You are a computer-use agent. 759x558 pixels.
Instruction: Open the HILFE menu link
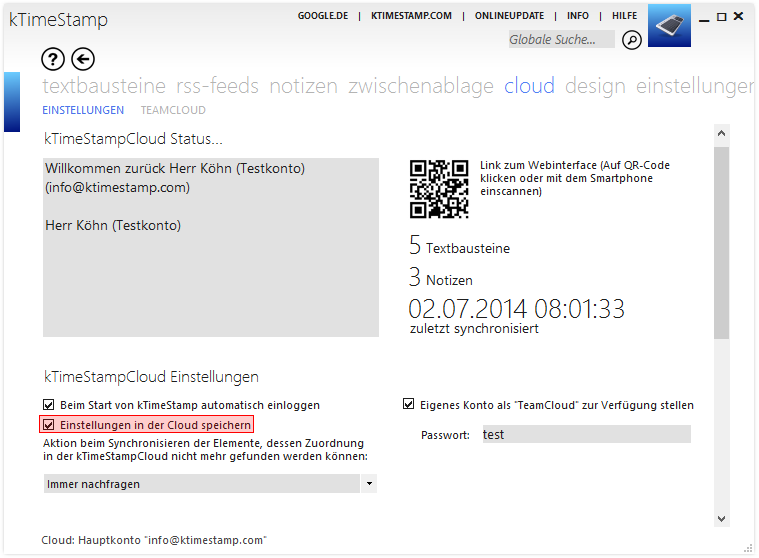[x=624, y=15]
